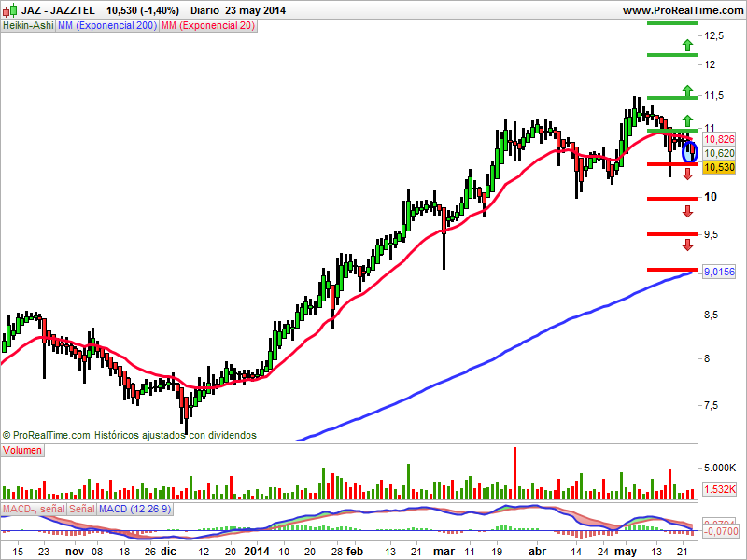The width and height of the screenshot is (747, 560).
Task: Click the 11,5 price axis label
Action: (x=714, y=96)
